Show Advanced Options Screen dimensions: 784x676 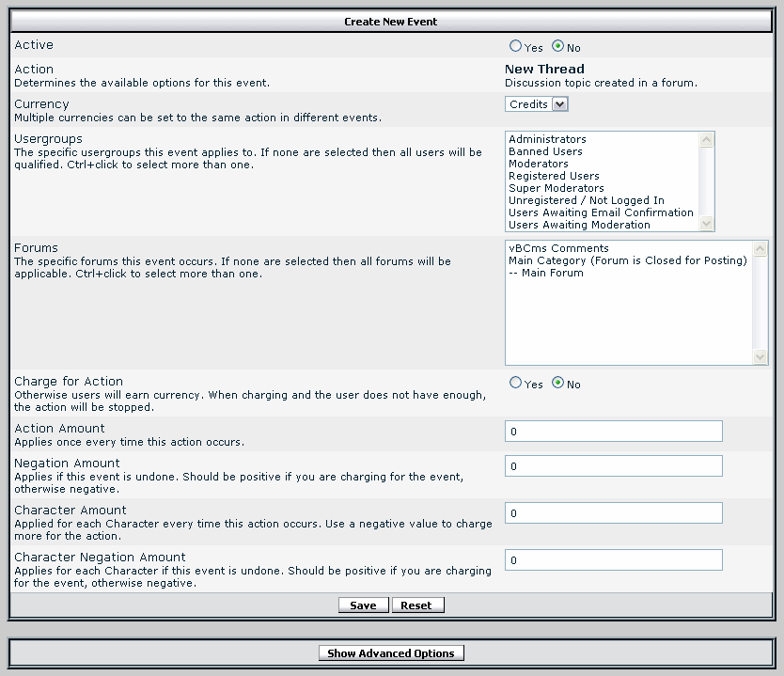coord(391,653)
